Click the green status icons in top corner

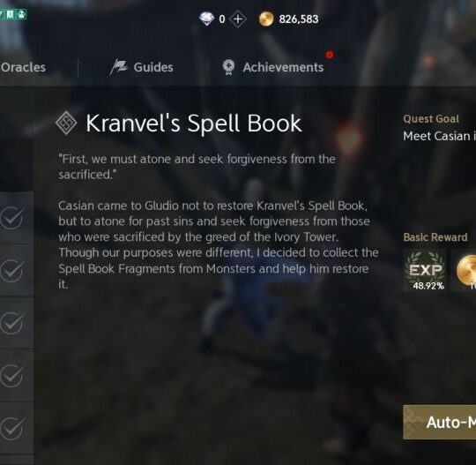click(13, 14)
